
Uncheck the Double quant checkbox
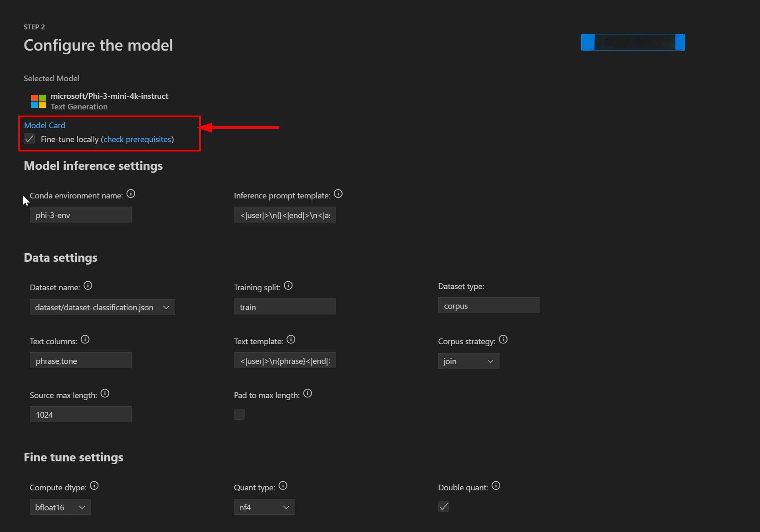point(444,507)
